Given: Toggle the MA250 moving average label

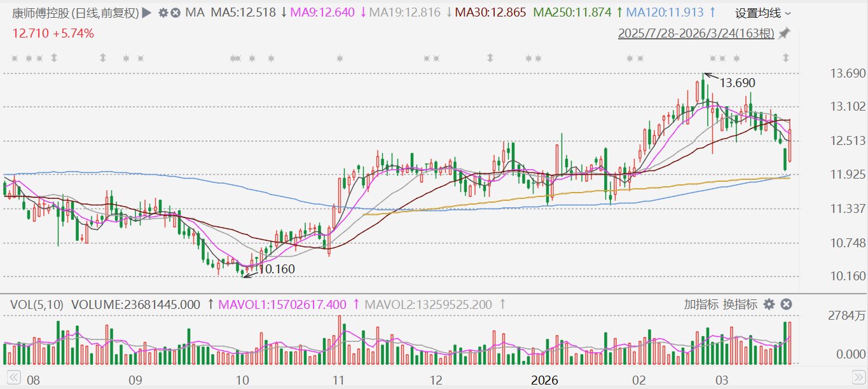Looking at the screenshot, I should (572, 12).
